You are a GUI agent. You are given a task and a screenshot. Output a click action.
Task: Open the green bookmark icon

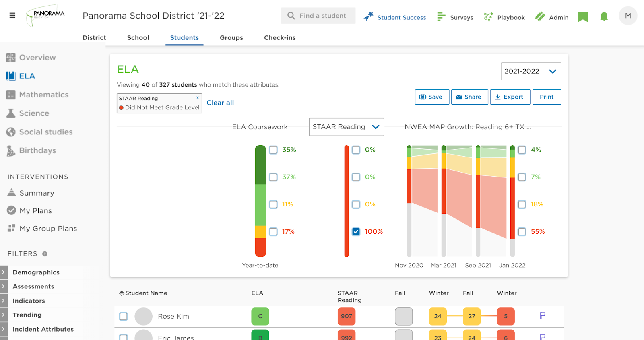point(583,17)
